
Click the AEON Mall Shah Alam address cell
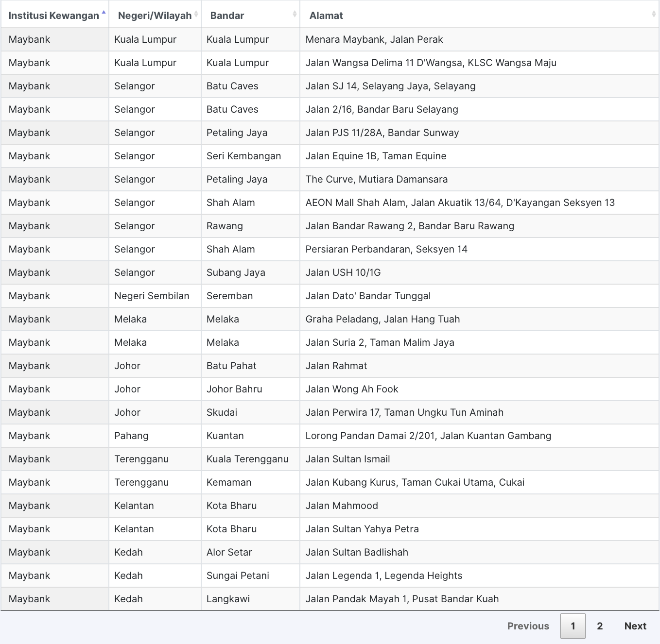coord(459,203)
